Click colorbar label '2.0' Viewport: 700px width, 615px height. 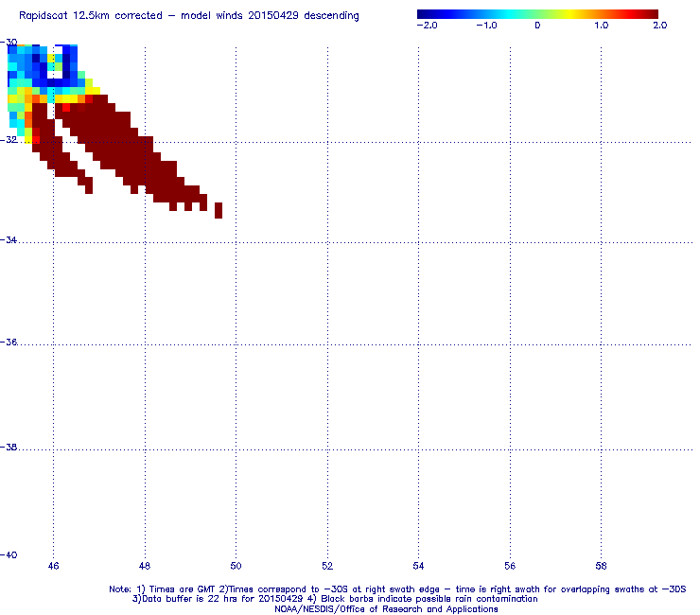pos(660,26)
